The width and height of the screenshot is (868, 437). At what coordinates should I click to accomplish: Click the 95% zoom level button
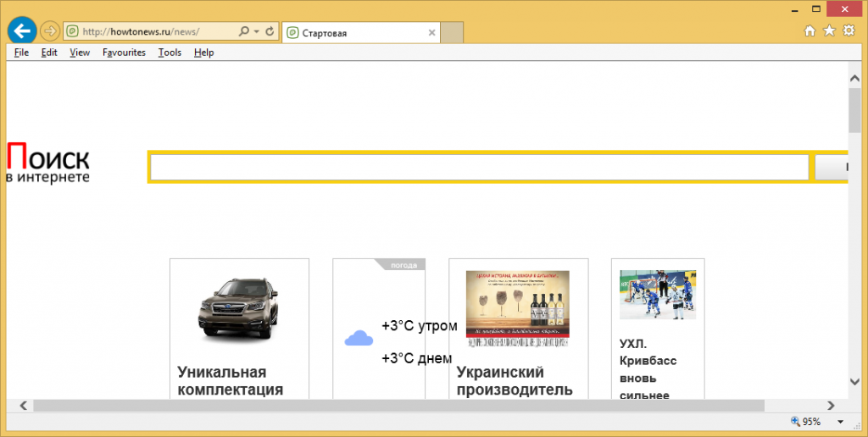(805, 422)
